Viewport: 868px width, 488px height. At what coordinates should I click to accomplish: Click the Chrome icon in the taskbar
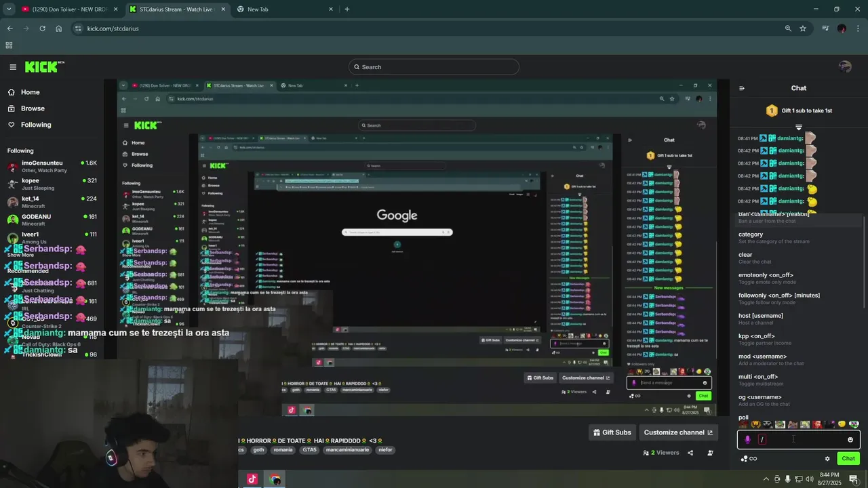(275, 479)
